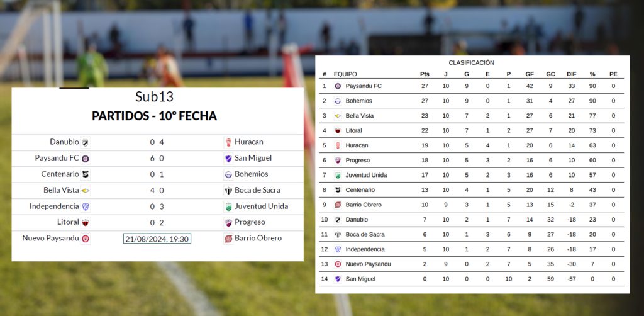Image resolution: width=644 pixels, height=316 pixels.
Task: Click the Huracan crest beside match score
Action: pyautogui.click(x=228, y=143)
